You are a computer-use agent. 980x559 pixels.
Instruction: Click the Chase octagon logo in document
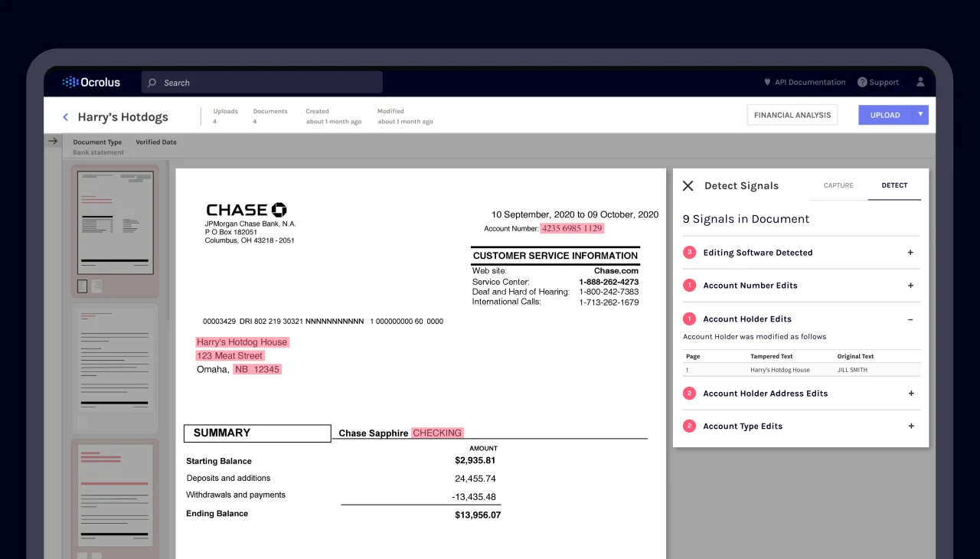click(279, 210)
